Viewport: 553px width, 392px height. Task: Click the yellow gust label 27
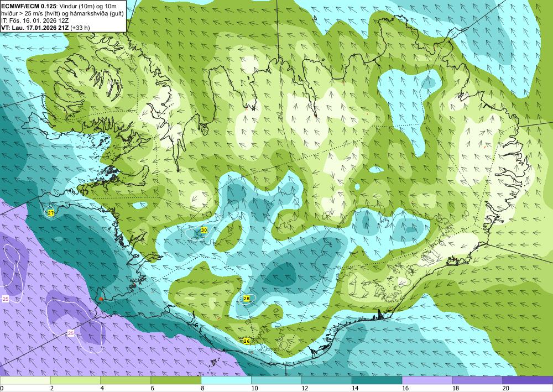point(51,213)
